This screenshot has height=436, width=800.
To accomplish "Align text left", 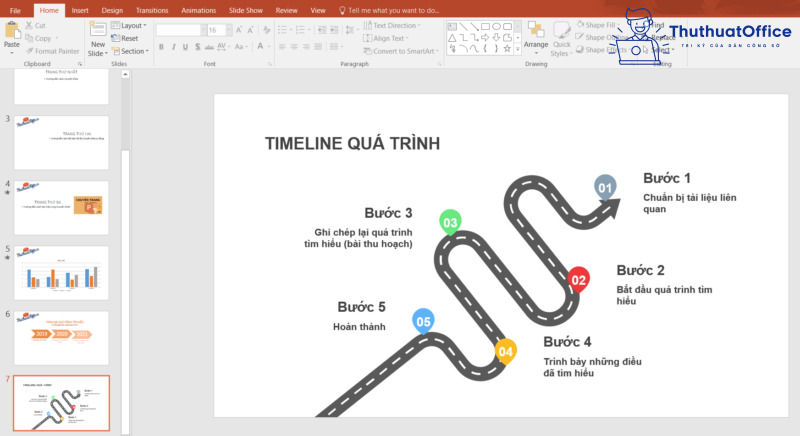I will coord(282,47).
